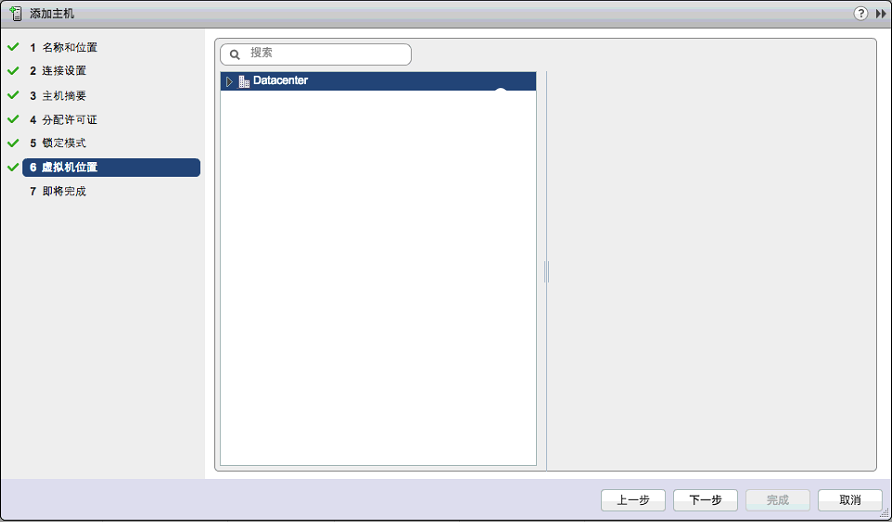Screen dimensions: 892x522
Task: Click the green checkmark beside 主机摘要
Action: (13, 95)
